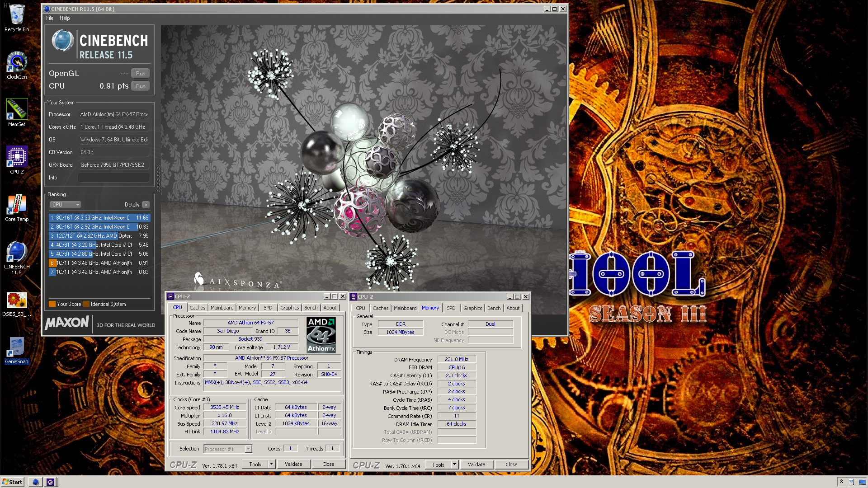Click Identical System legend swatch

[86, 304]
